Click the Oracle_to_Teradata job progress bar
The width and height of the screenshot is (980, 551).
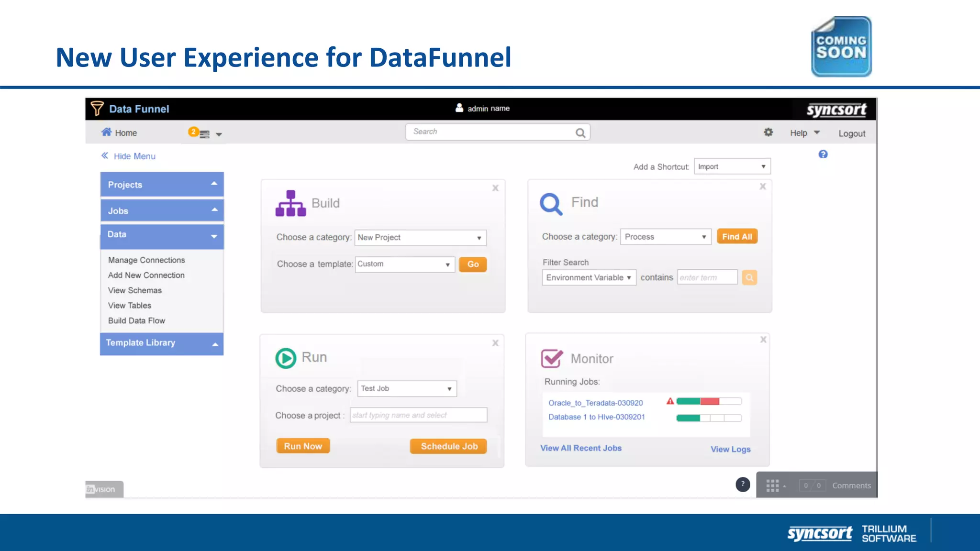pyautogui.click(x=709, y=401)
